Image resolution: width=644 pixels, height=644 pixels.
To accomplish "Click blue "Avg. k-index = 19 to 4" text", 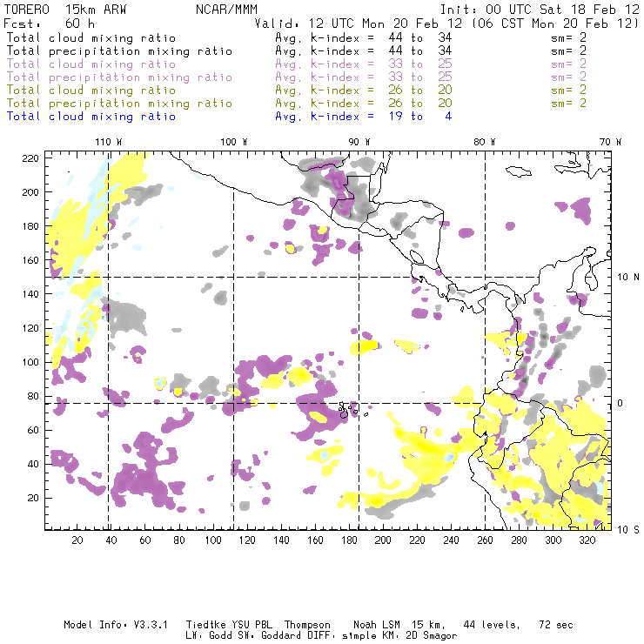I will [364, 117].
